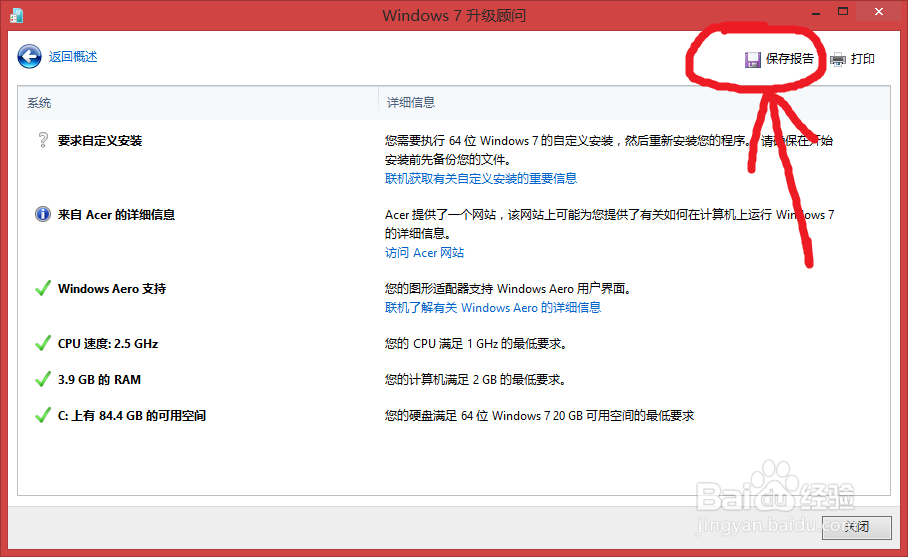Click the Windows 7 升级顾问 window title

[x=454, y=15]
